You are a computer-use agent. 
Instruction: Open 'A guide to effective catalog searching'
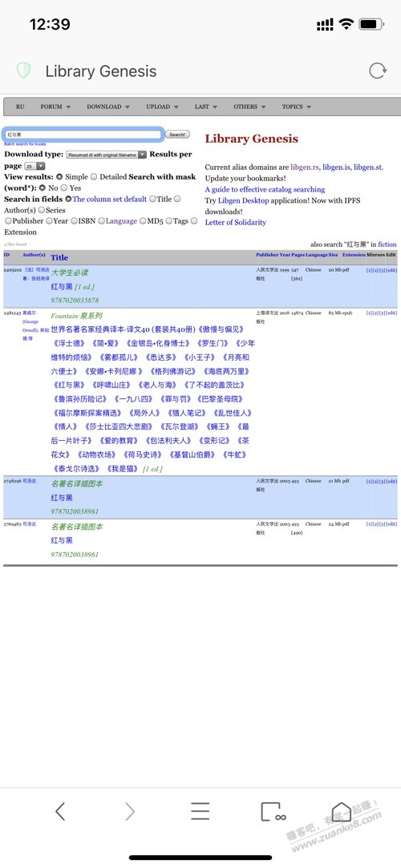click(265, 189)
